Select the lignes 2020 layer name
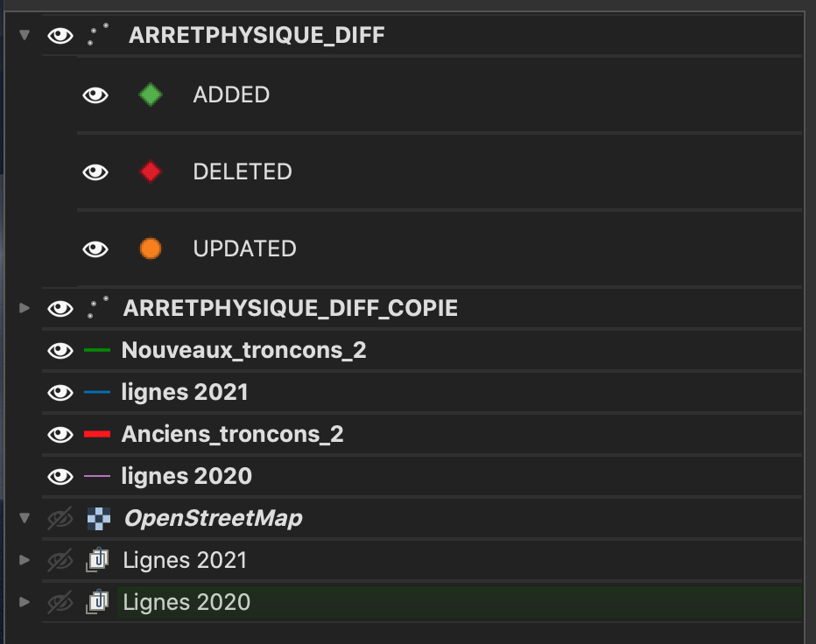 [186, 476]
